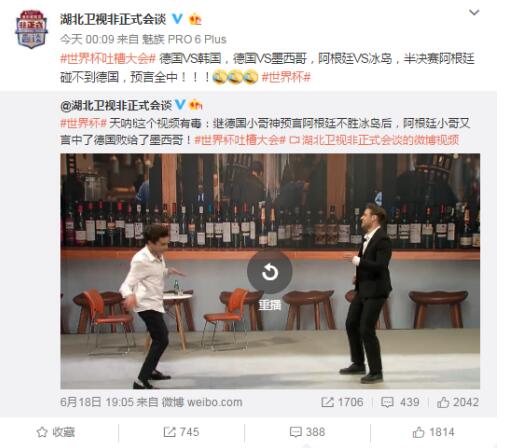Screen dimensions: 513x448
Task: Open the #世界杯吐槽大会# hashtag in main post
Action: (x=108, y=59)
